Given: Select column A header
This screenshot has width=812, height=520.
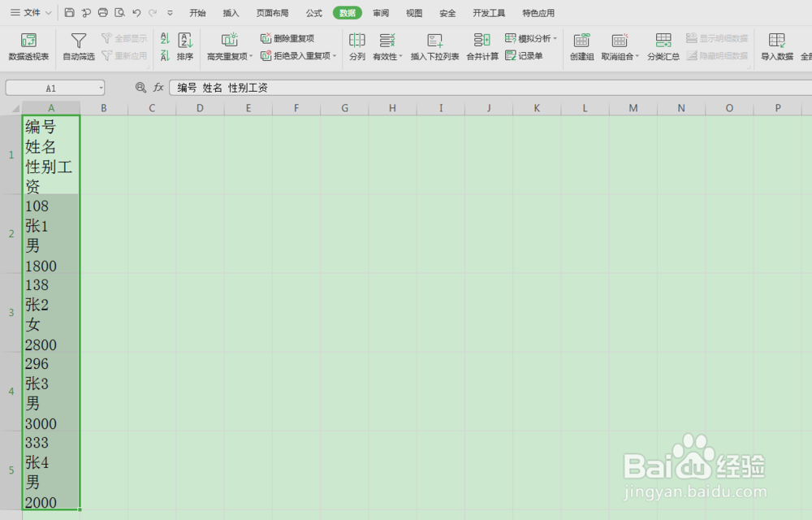Looking at the screenshot, I should pyautogui.click(x=51, y=108).
